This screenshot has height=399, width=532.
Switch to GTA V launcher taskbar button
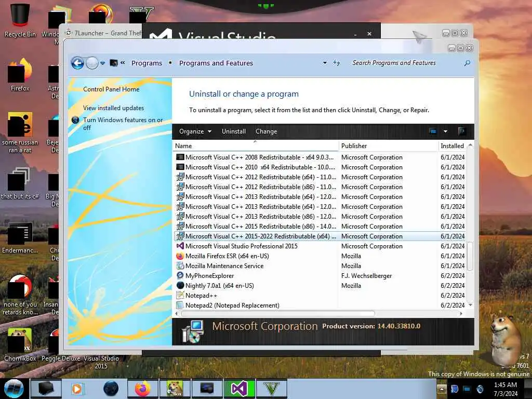pyautogui.click(x=271, y=389)
